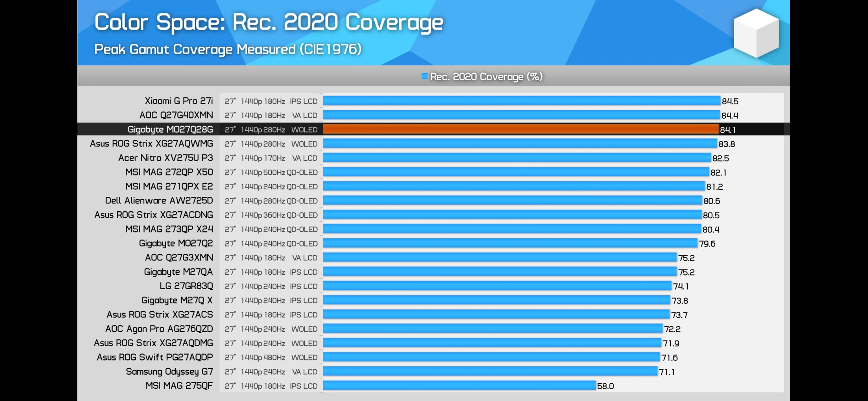Click the 75.2 value for AOC Q27G3XMN
868x401 pixels.
pos(687,258)
